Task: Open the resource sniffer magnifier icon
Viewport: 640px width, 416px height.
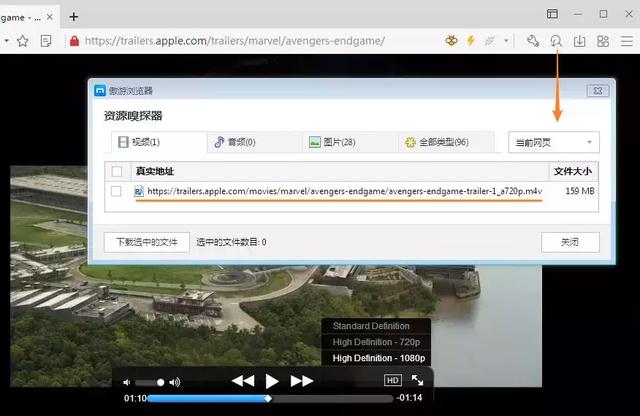Action: pos(556,41)
